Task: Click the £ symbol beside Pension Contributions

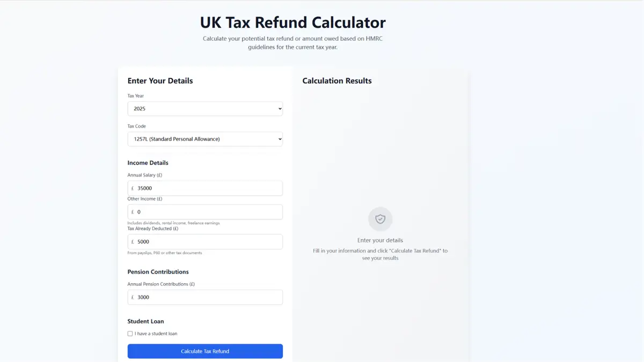Action: point(133,297)
